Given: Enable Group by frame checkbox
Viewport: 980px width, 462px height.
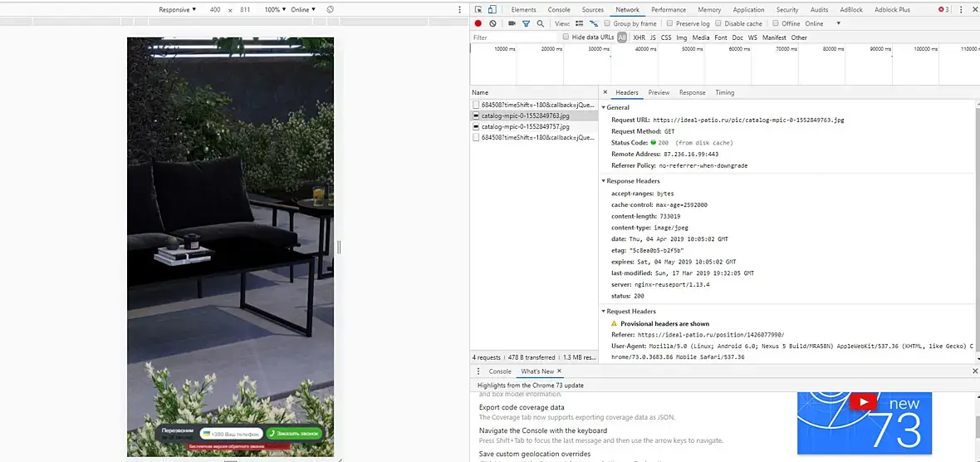Looking at the screenshot, I should coord(607,24).
